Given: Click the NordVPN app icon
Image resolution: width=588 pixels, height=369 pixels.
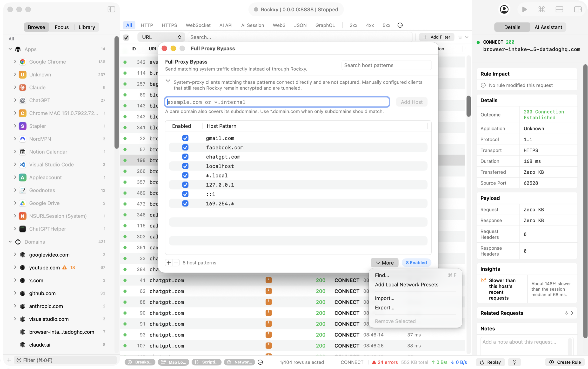Looking at the screenshot, I should (x=22, y=139).
